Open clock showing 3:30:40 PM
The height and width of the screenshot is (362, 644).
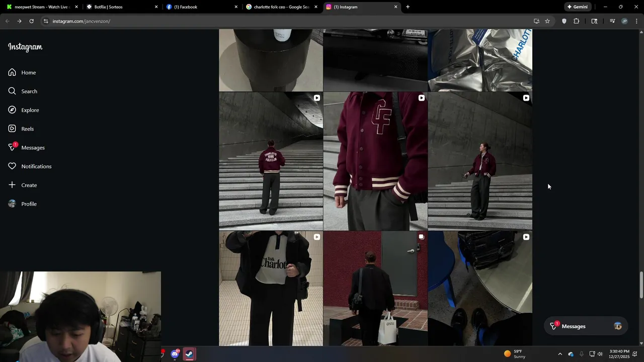click(619, 354)
